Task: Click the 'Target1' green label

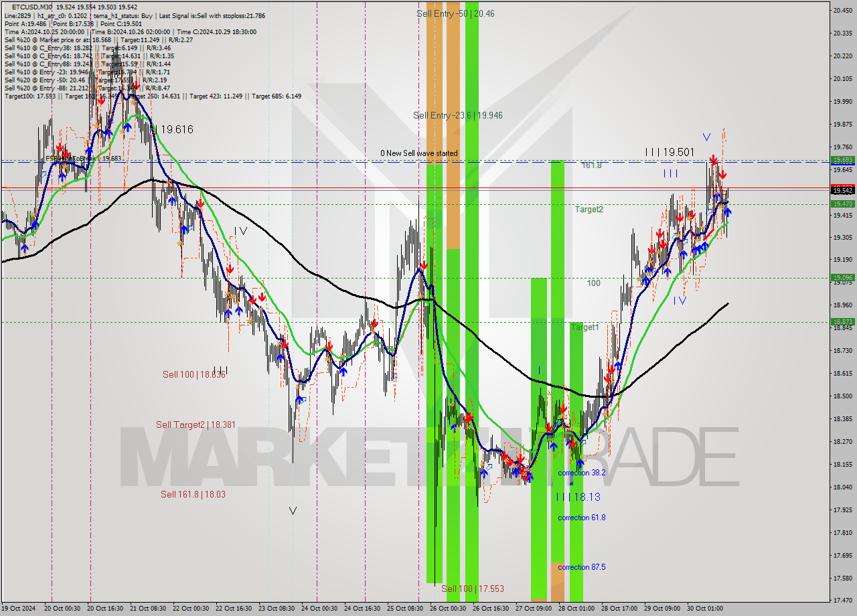Action: 585,327
